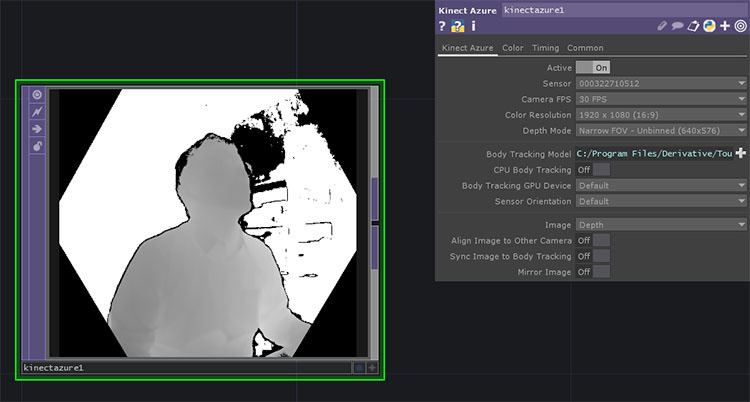Open the Camera FPS dropdown
The width and height of the screenshot is (750, 402).
click(661, 99)
